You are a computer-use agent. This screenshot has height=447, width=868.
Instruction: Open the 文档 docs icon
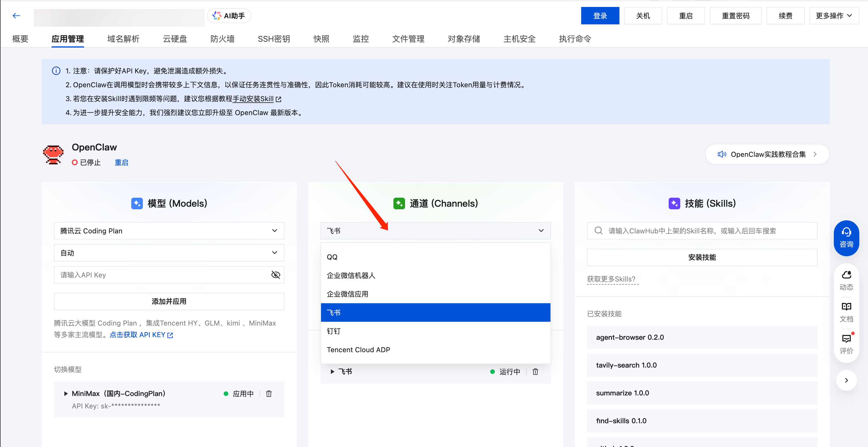pos(846,312)
